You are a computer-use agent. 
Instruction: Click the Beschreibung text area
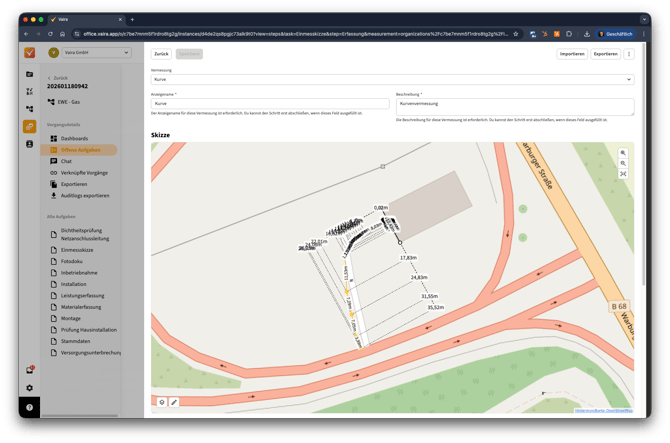514,105
